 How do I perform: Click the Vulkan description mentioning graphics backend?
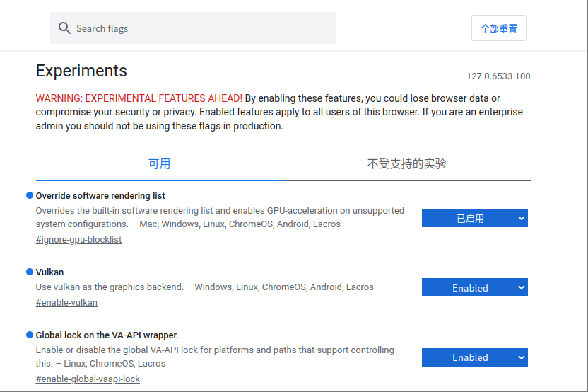click(x=205, y=287)
